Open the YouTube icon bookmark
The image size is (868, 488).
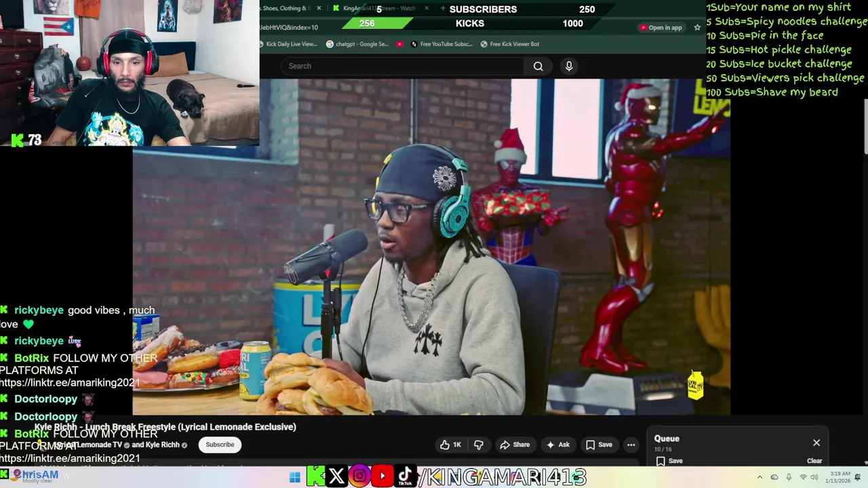pyautogui.click(x=400, y=44)
